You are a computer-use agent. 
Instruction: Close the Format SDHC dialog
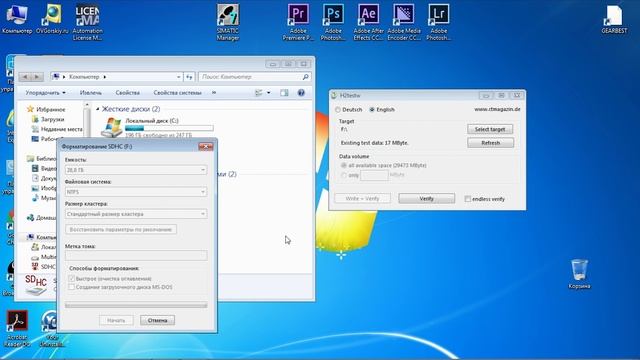[x=206, y=147]
